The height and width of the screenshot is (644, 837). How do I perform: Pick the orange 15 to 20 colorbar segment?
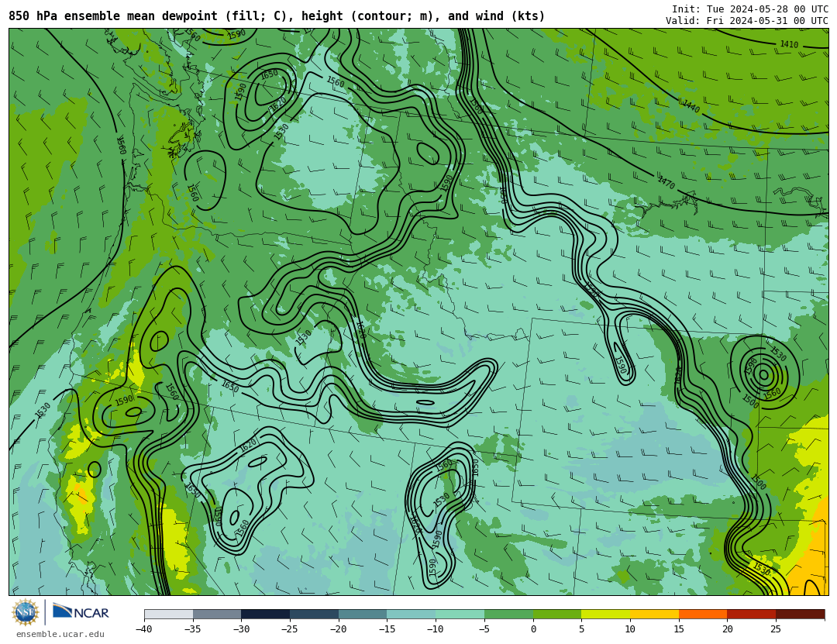pos(703,614)
